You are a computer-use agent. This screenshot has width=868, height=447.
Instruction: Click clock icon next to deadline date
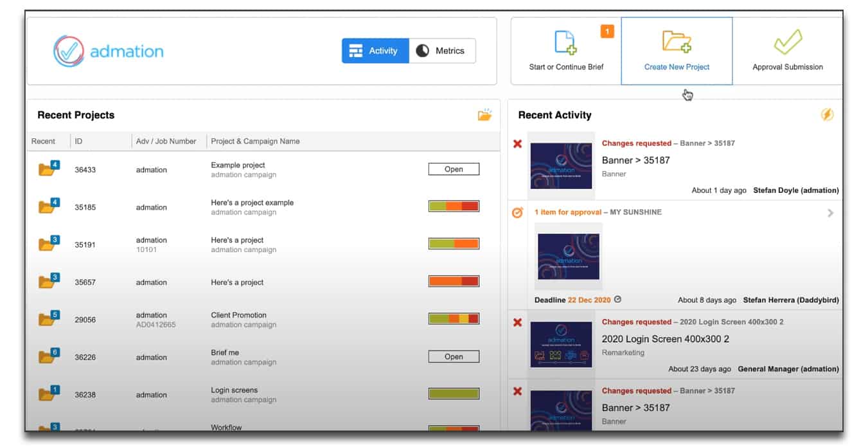tap(618, 299)
